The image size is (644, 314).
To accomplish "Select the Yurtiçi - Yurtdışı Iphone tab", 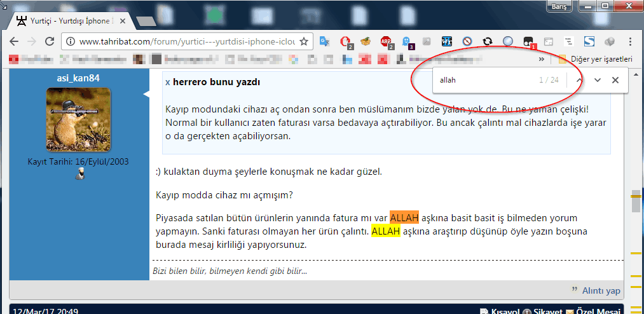I will [69, 21].
